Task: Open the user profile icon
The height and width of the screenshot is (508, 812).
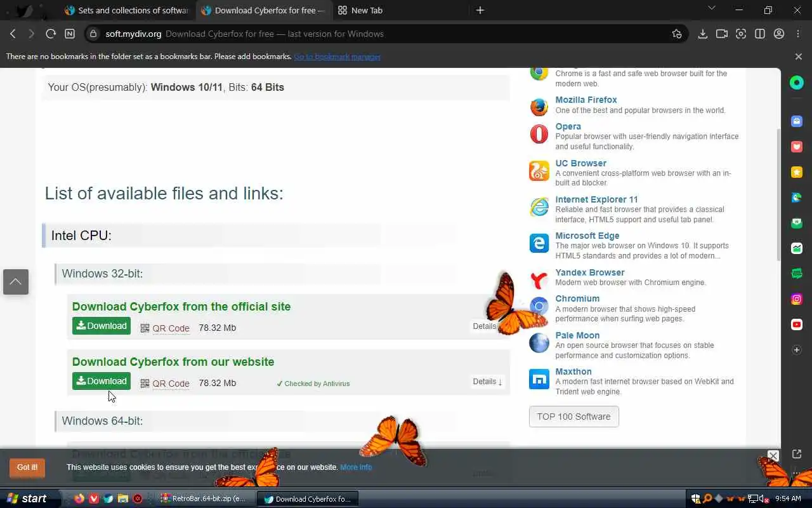Action: (779, 34)
